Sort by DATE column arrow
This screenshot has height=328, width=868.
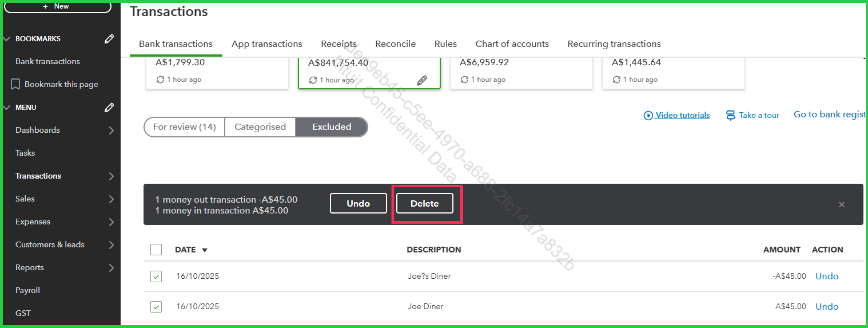tap(204, 250)
